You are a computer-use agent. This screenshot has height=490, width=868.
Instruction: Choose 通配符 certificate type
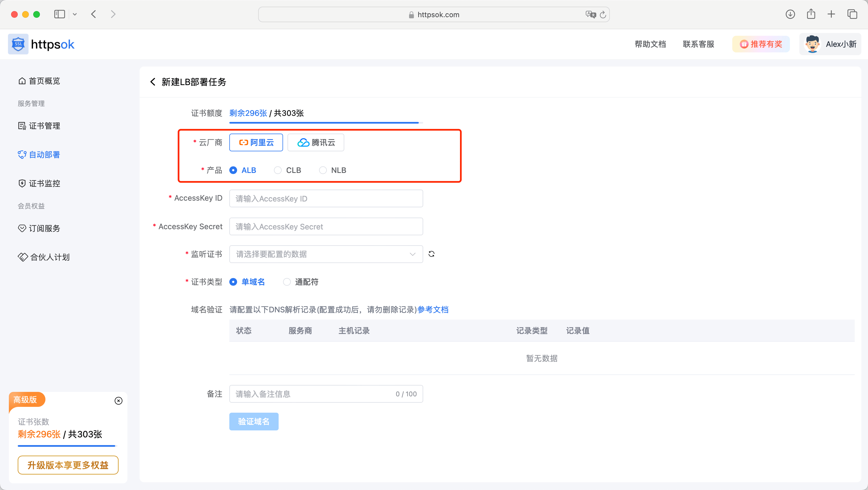tap(287, 282)
